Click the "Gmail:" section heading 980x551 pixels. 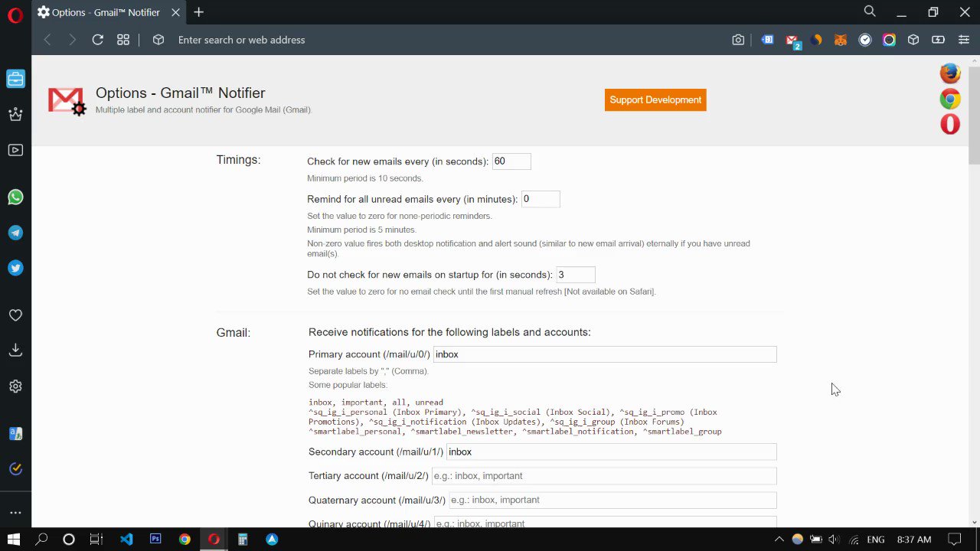[233, 333]
